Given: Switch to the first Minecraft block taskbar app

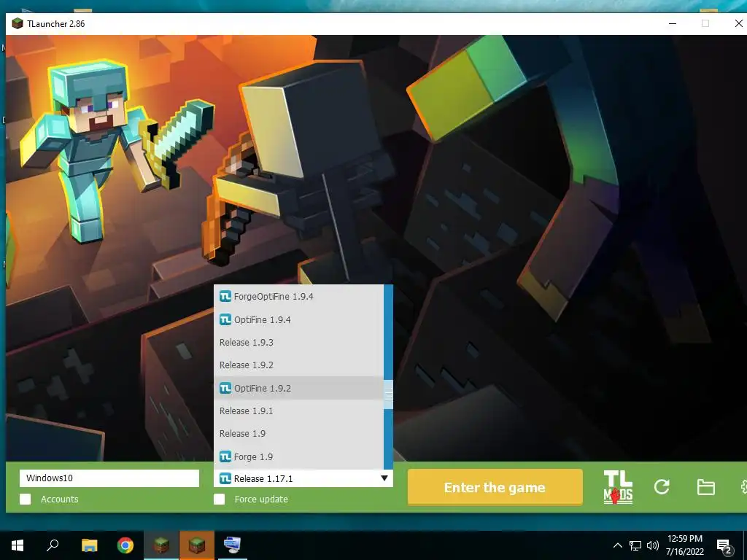Looking at the screenshot, I should [x=161, y=545].
